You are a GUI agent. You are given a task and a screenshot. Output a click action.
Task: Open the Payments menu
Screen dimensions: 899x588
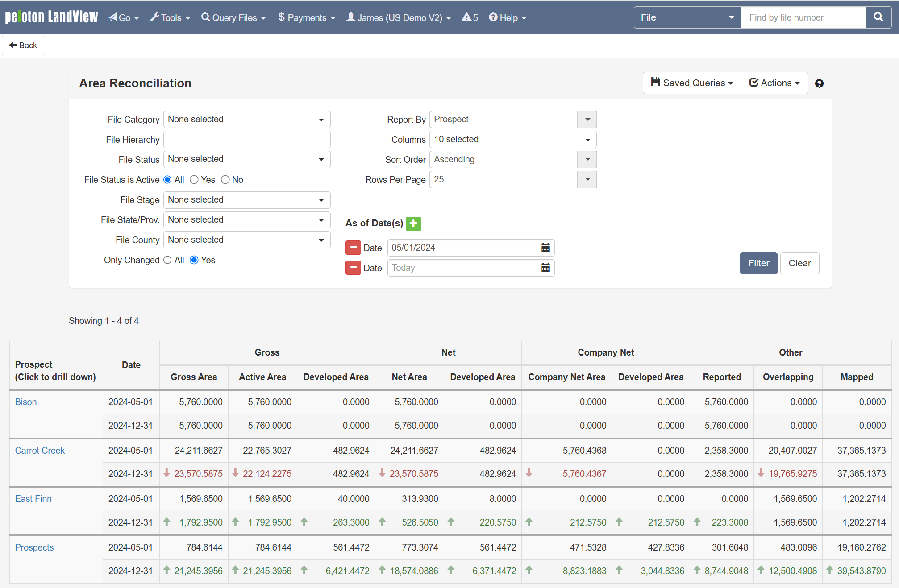[x=307, y=17]
